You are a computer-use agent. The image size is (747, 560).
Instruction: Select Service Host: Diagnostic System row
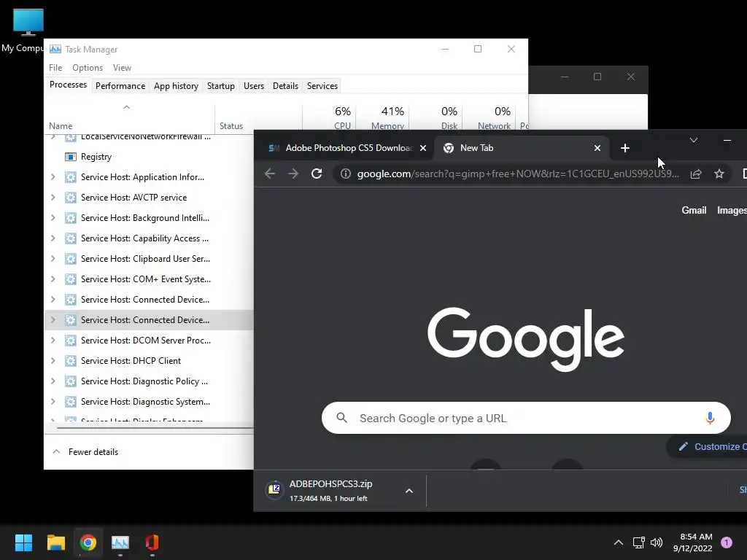149,402
